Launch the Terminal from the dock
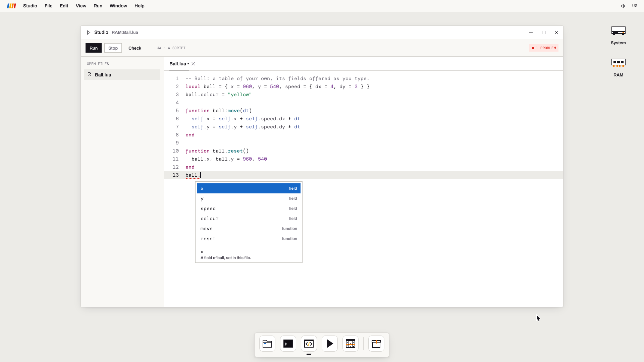Screen dimensions: 644x362 click(x=288, y=344)
